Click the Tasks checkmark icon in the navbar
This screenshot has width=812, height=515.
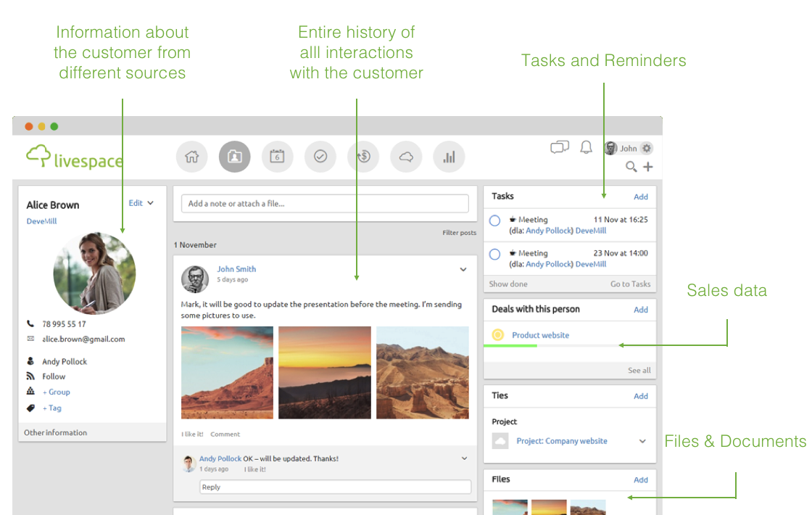coord(320,157)
